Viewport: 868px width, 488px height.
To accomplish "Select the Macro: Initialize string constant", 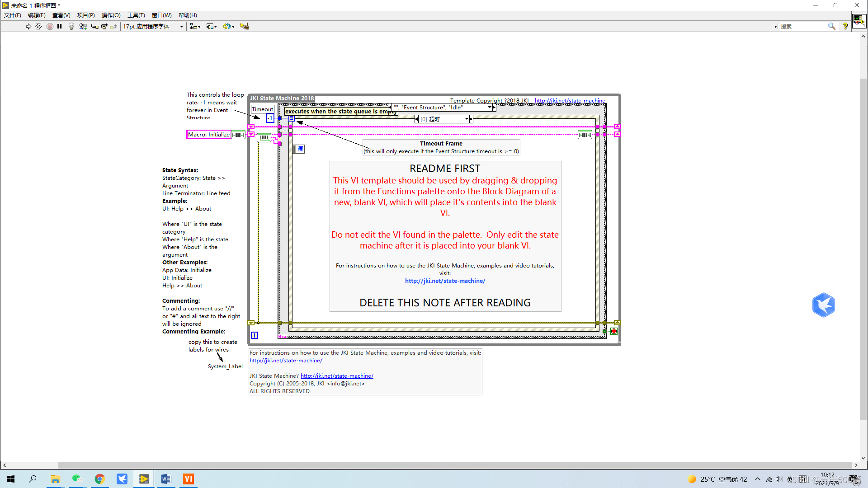I will 209,135.
